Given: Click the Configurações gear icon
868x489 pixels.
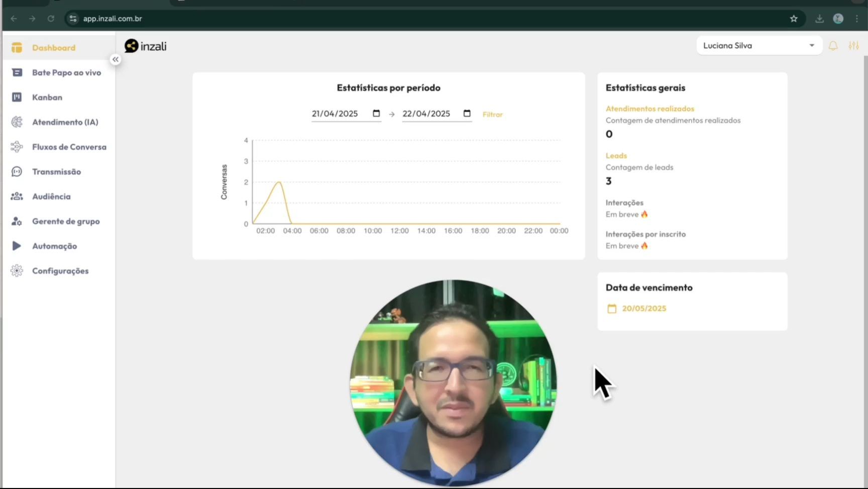Looking at the screenshot, I should pos(17,271).
